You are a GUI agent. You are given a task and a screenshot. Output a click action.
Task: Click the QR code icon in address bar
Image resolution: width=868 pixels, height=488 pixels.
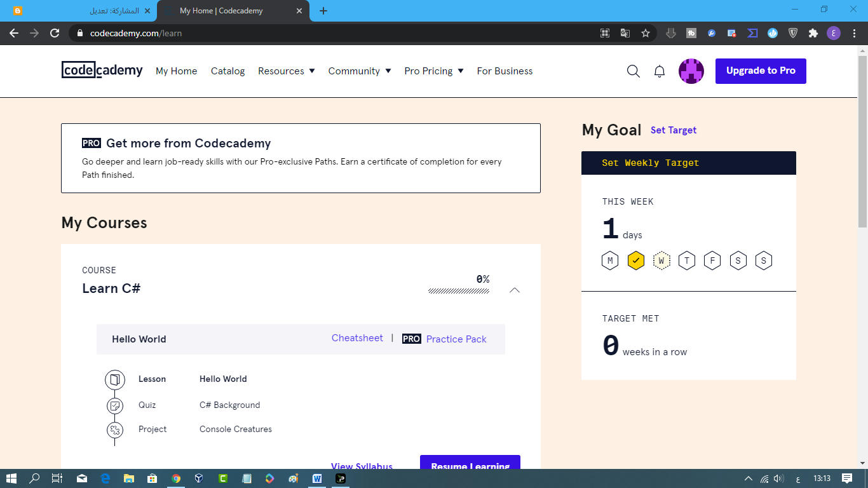pos(605,33)
